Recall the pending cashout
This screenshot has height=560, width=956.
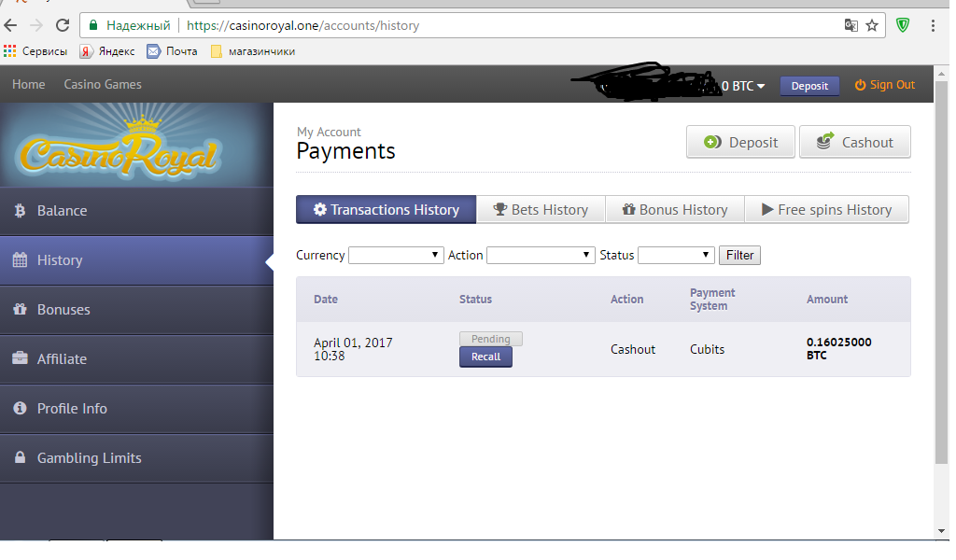[x=485, y=357]
